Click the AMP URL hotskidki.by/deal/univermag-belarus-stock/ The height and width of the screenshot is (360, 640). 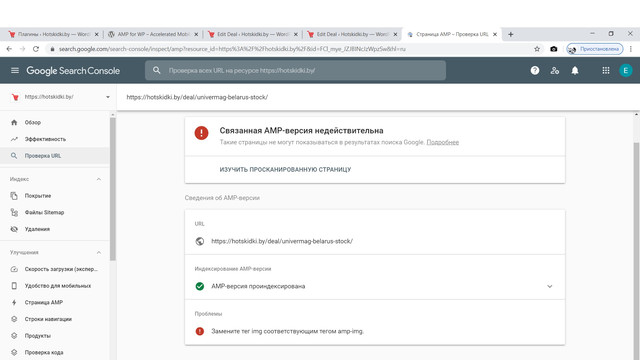pos(282,241)
